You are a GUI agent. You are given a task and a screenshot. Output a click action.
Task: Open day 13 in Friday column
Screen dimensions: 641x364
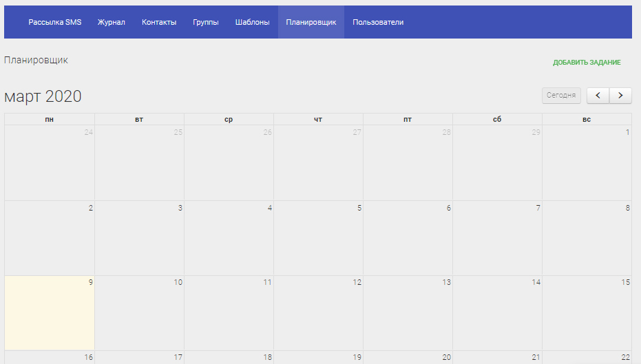point(446,282)
